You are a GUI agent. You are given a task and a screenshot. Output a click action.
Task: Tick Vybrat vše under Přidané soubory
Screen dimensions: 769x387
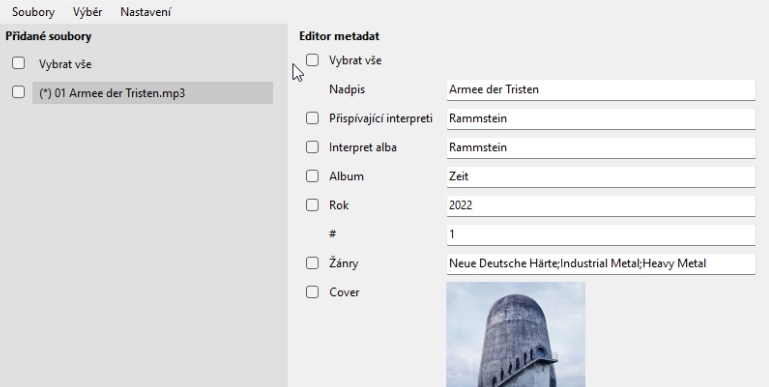(18, 63)
